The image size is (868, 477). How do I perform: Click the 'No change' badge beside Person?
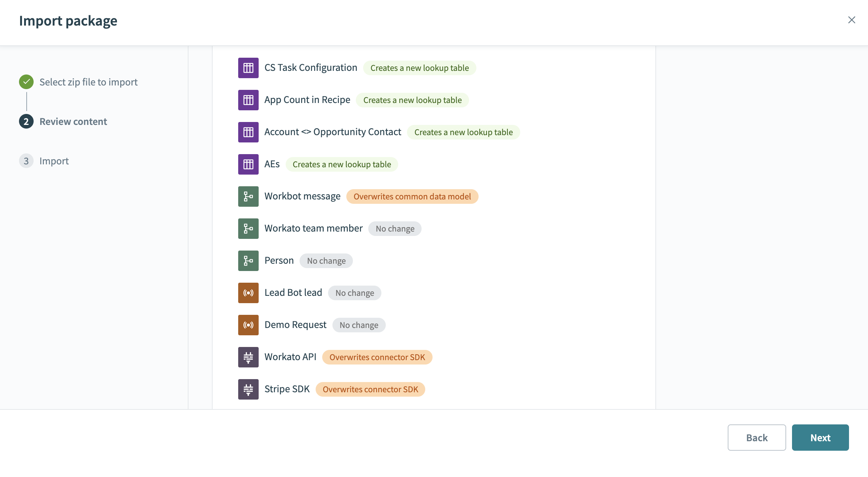click(326, 261)
